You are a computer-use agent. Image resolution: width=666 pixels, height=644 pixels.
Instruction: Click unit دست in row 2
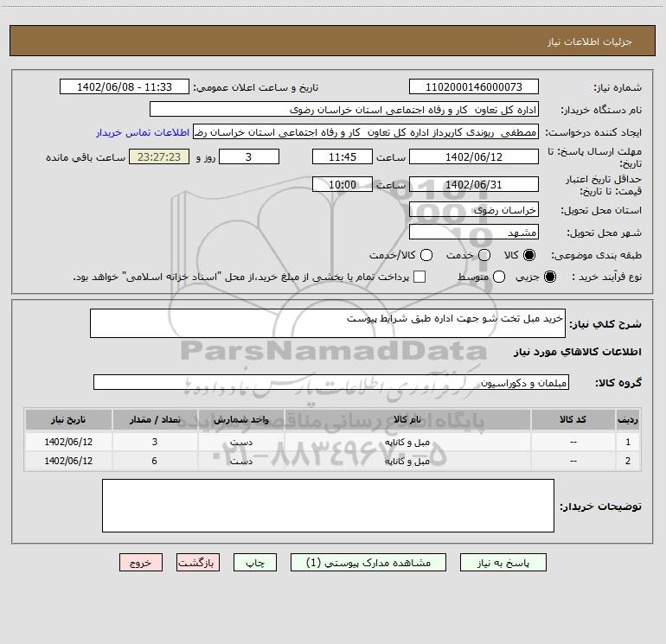[241, 461]
